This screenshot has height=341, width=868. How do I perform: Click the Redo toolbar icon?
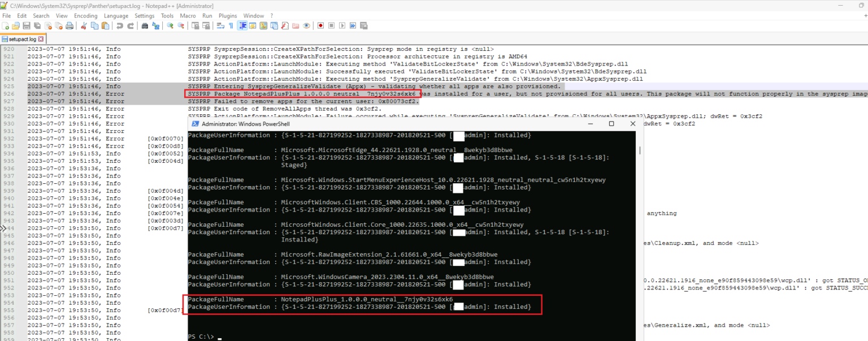click(x=131, y=25)
